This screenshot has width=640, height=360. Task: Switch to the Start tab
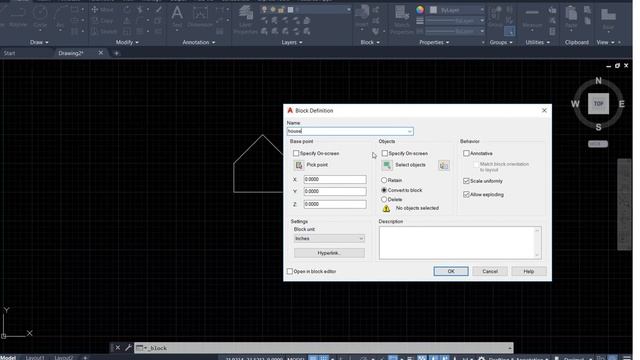pyautogui.click(x=9, y=53)
